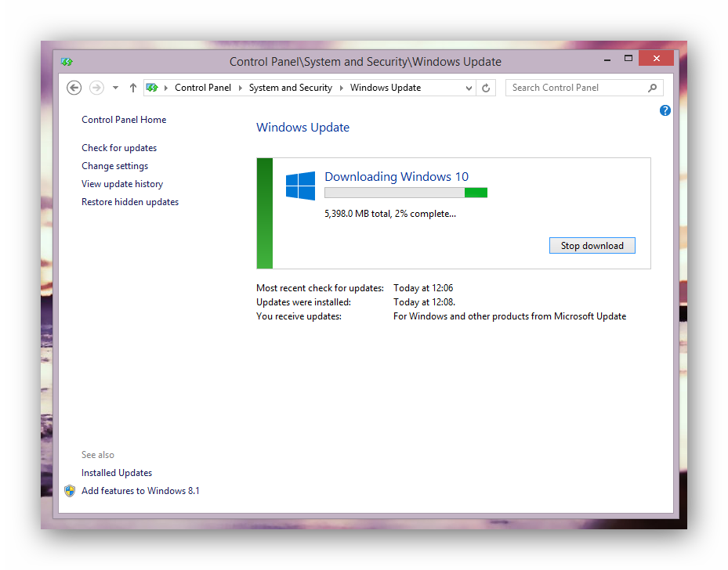Open View update history

tap(122, 184)
